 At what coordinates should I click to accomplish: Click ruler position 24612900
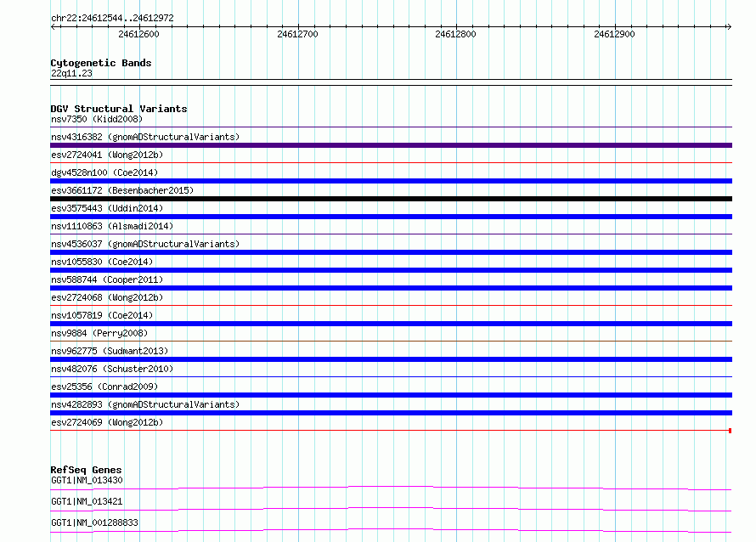point(614,34)
